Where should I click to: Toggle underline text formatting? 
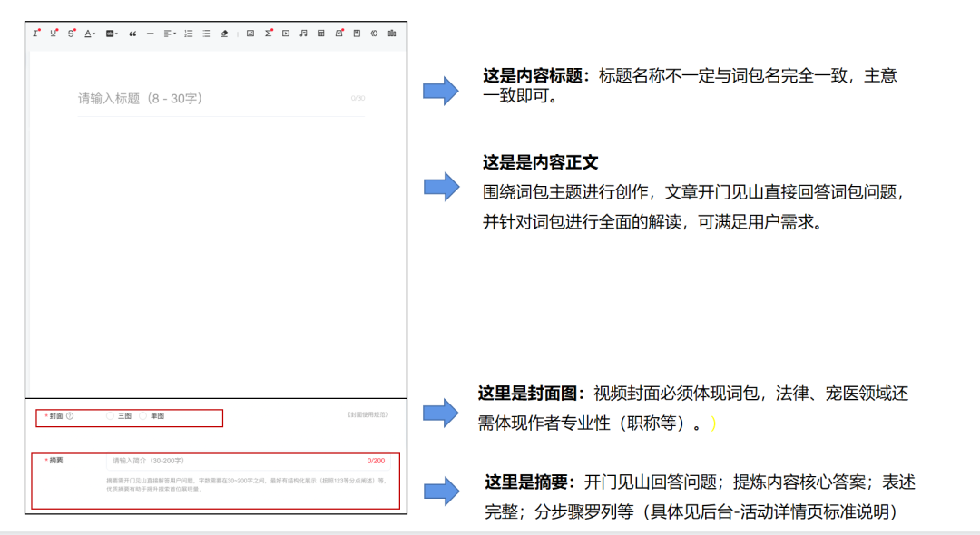[x=54, y=34]
